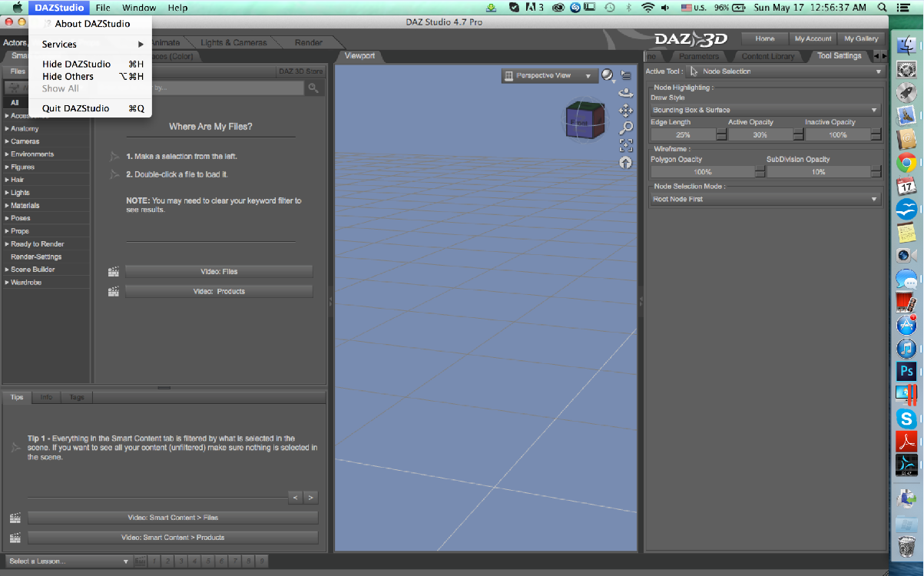Screen dimensions: 924x576
Task: Open the Services submenu
Action: (x=91, y=45)
